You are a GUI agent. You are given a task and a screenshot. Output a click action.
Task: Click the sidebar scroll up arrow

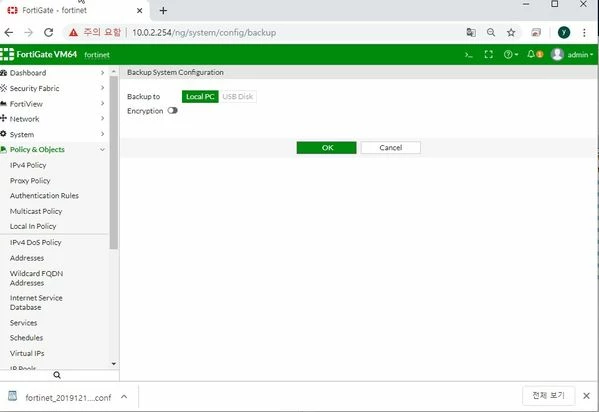point(113,71)
